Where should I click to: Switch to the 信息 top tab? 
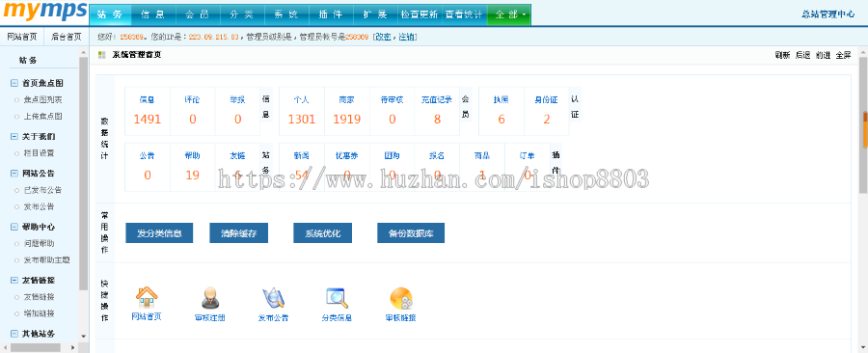click(x=154, y=14)
